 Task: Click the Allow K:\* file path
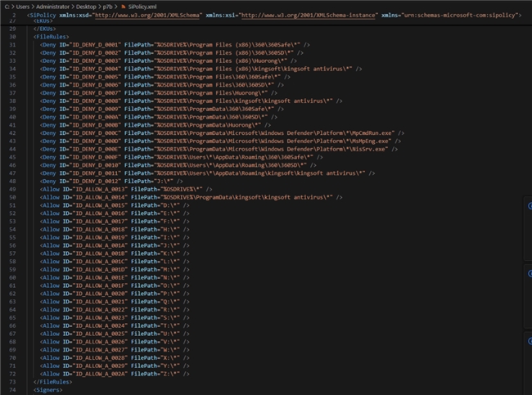tap(170, 254)
